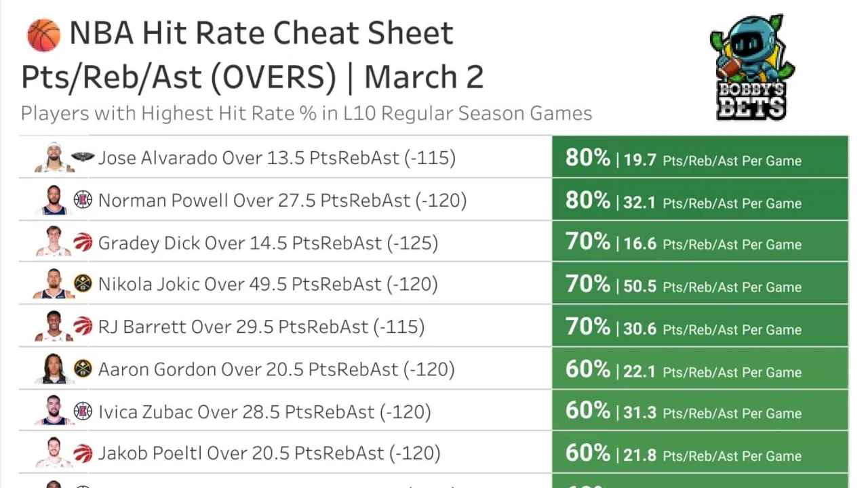
Task: Click the Nuggets logo beside Aaron Gordon
Action: 83,369
